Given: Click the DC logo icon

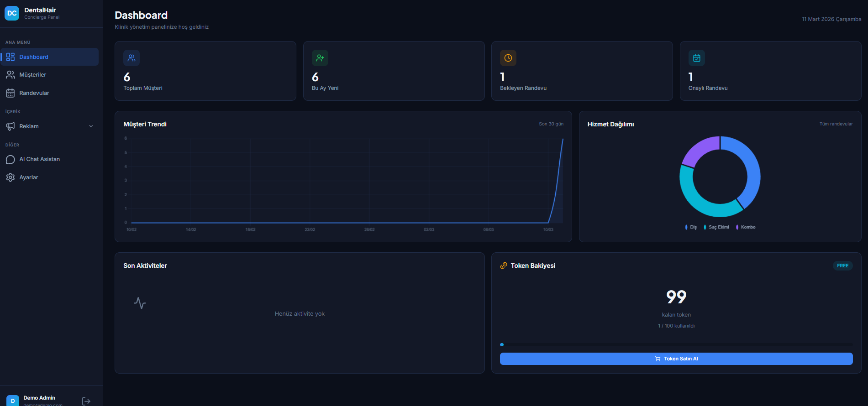Looking at the screenshot, I should tap(12, 13).
